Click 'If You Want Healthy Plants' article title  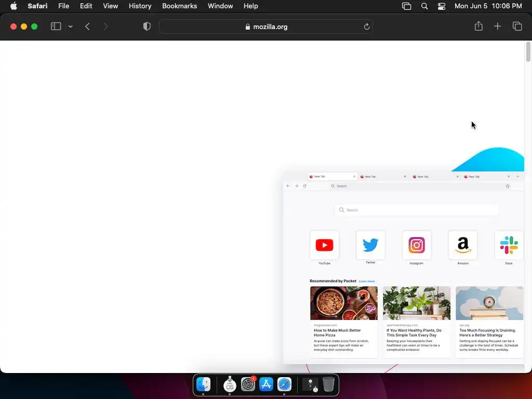click(x=414, y=332)
